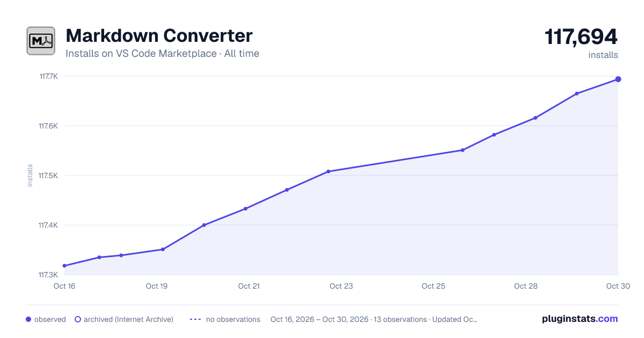Click the 'Oct 19' x-axis label
Screen dimensions: 644x338
coord(157,286)
